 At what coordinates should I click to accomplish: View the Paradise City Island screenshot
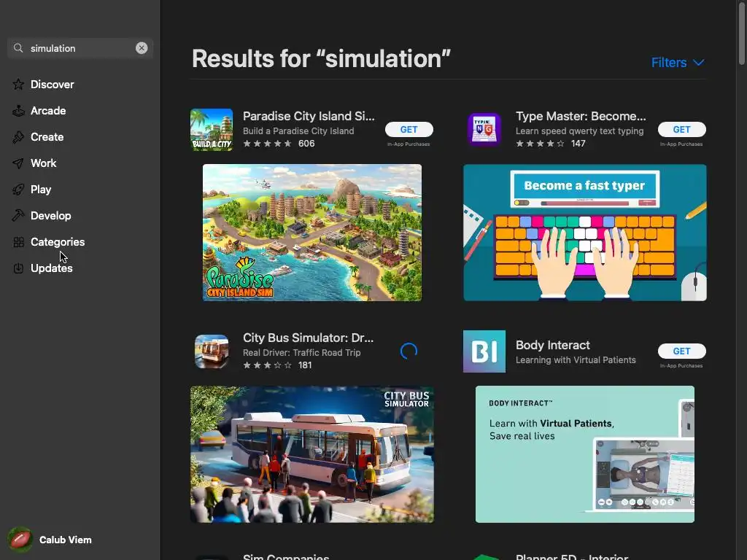[x=312, y=233]
